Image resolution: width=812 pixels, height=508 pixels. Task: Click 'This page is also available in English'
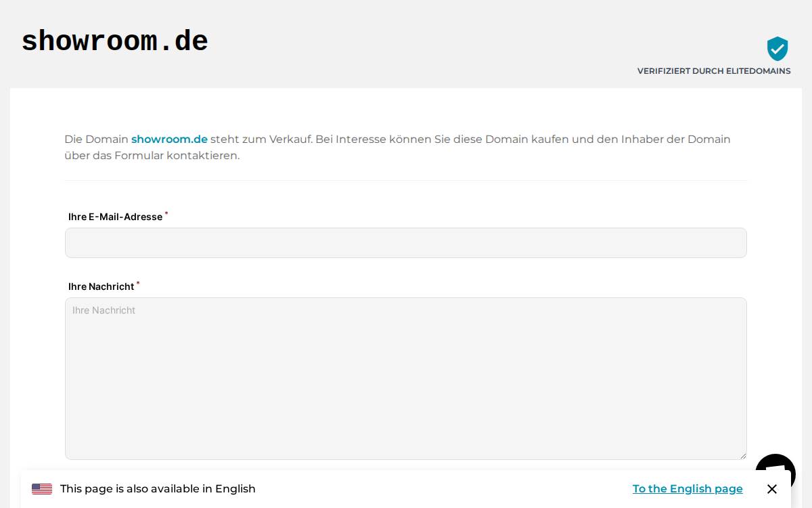158,489
